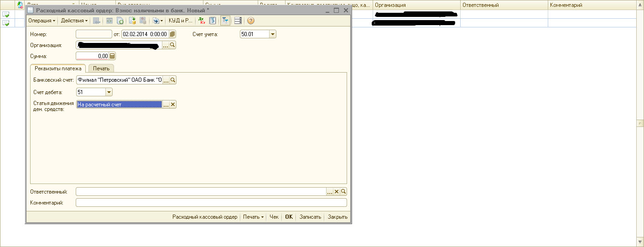Click magnifier icon beside Банковский счет field
Viewport: 644px width, 247px height.
click(173, 80)
